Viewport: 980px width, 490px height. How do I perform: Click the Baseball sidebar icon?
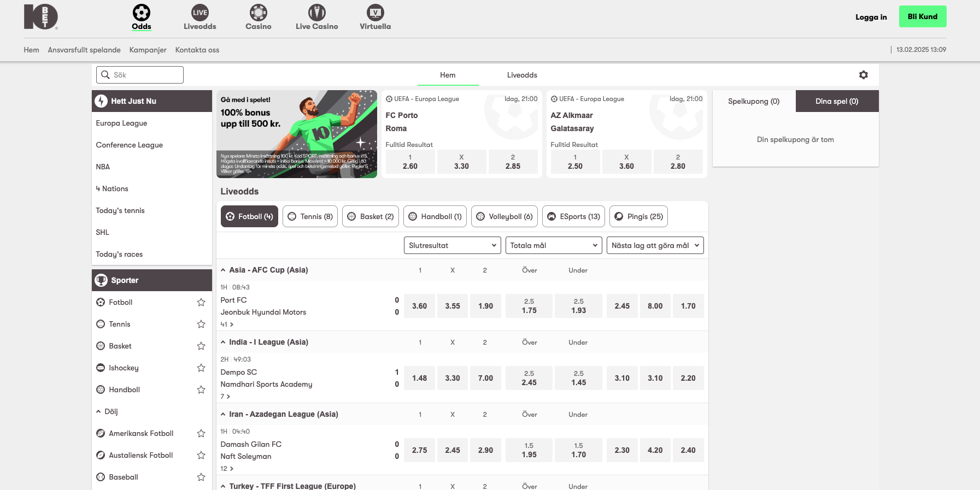coord(101,477)
